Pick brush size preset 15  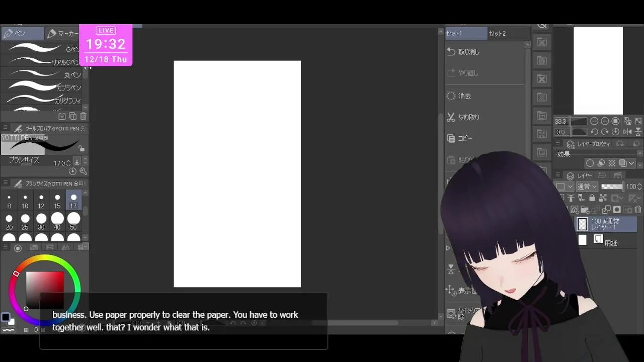pyautogui.click(x=57, y=201)
